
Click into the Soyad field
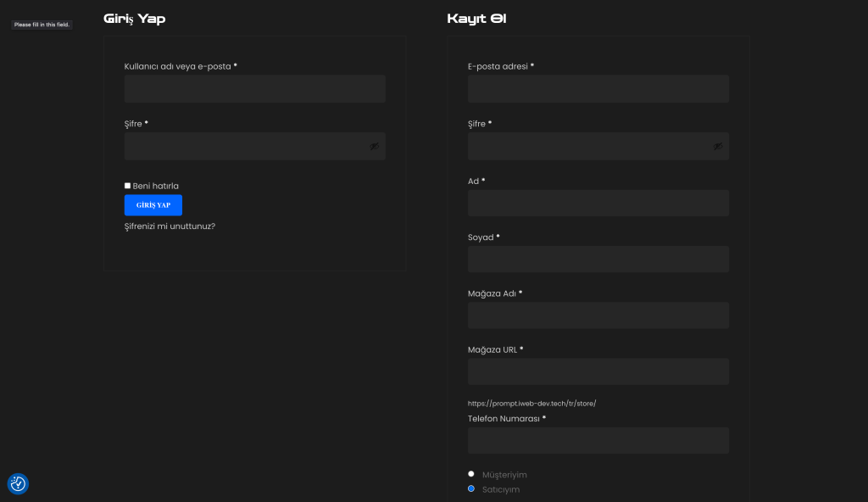598,259
